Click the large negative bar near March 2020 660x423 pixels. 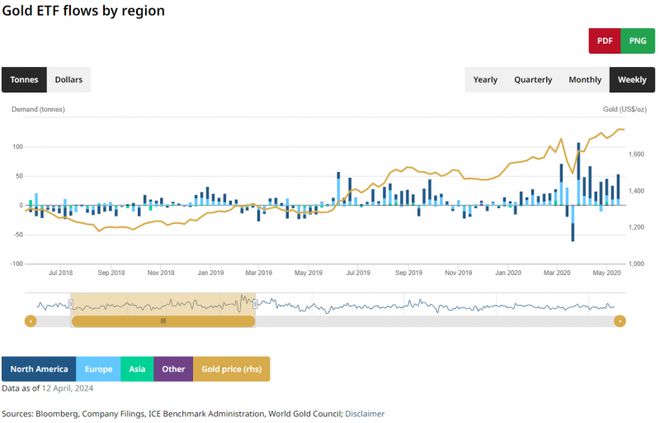pyautogui.click(x=573, y=223)
